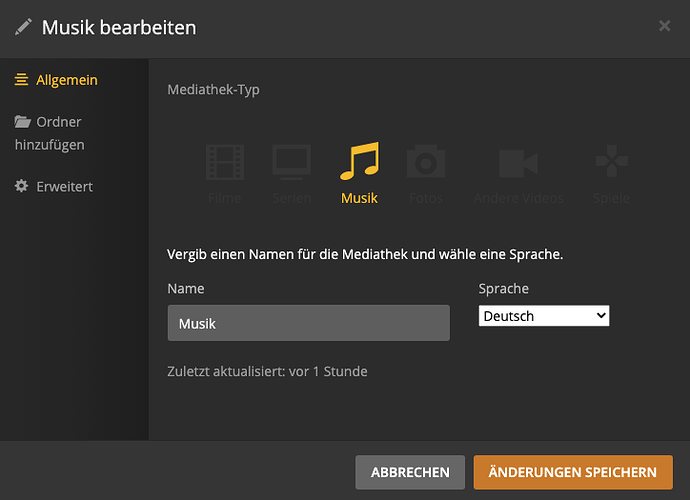Select the Filme library type icon
690x500 pixels.
coord(225,163)
